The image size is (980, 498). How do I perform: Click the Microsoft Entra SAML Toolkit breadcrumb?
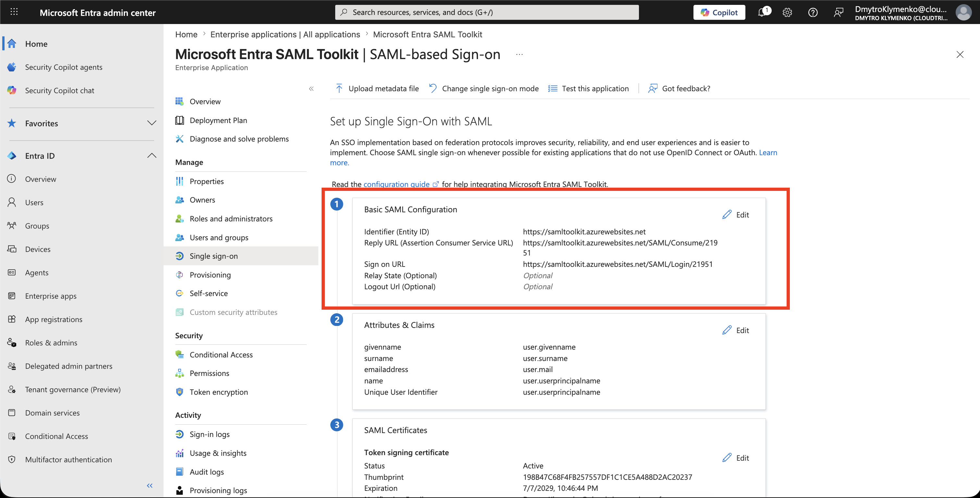[x=428, y=34]
